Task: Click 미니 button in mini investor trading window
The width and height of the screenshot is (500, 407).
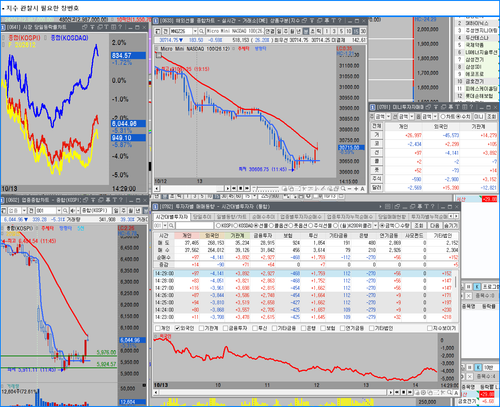Action: (478, 117)
